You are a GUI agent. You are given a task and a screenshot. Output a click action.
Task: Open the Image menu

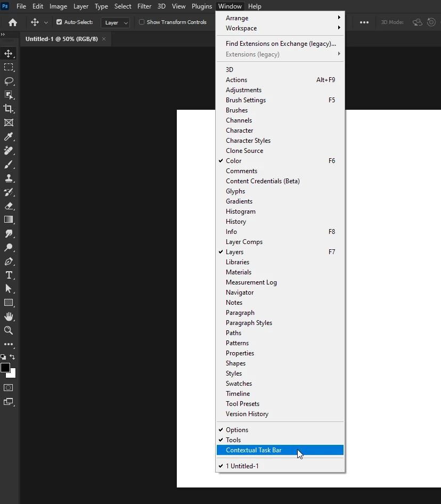click(x=58, y=6)
